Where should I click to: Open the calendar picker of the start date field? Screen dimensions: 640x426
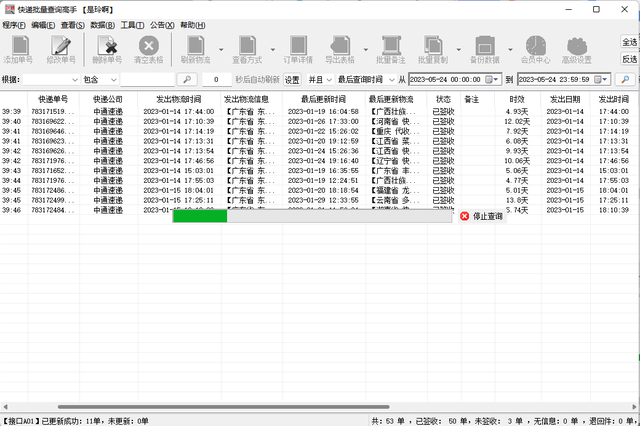491,80
